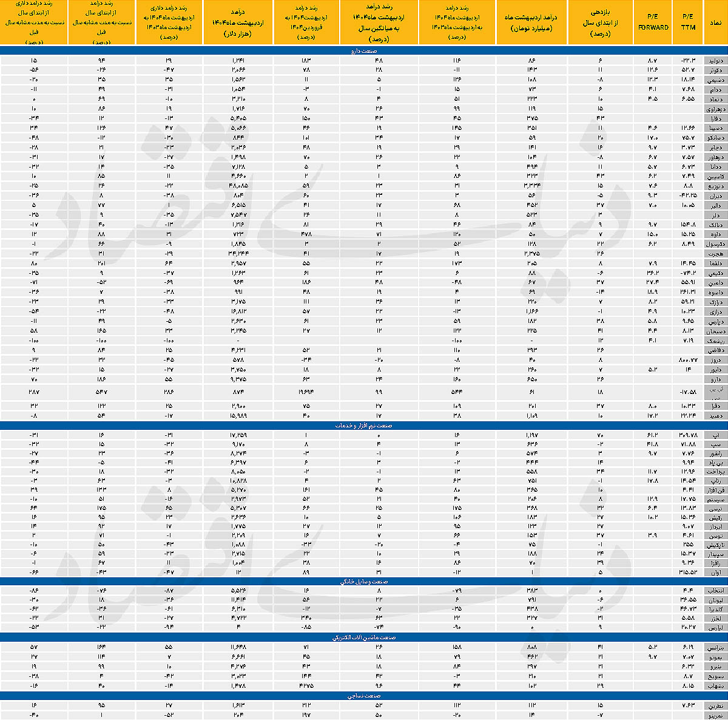Click the 'صنعت دارو' section heading
Viewport: 728px width, 720px height.
click(364, 52)
